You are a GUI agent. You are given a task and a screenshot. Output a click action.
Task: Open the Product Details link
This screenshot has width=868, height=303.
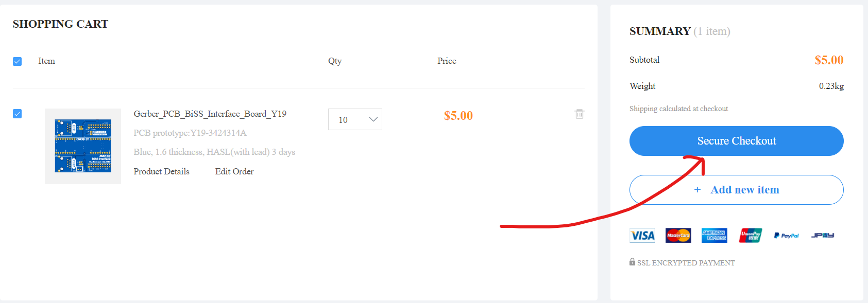pyautogui.click(x=161, y=171)
